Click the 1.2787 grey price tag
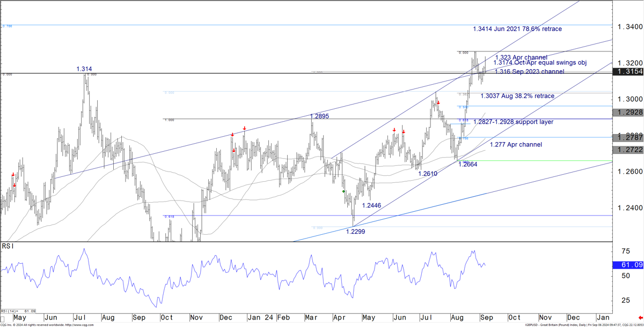 [x=628, y=138]
